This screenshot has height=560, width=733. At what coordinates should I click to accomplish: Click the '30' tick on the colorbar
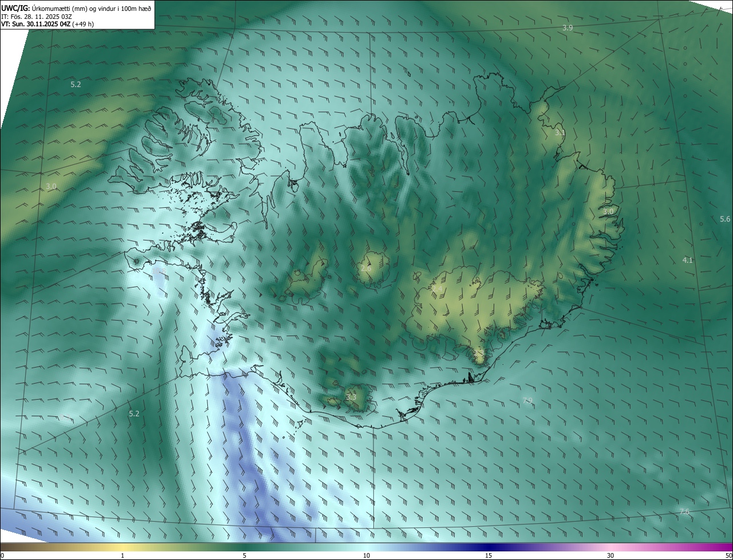pos(610,555)
